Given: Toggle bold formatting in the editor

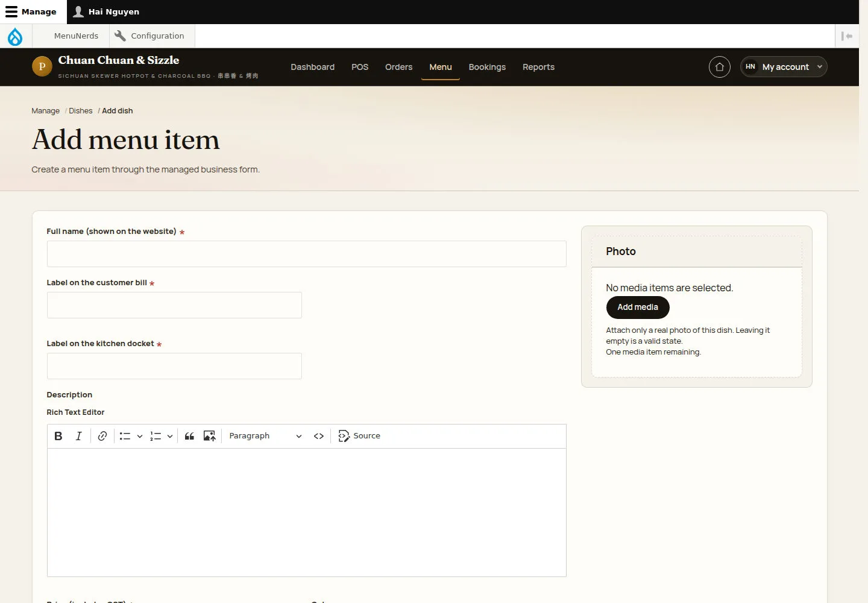Looking at the screenshot, I should pos(58,436).
